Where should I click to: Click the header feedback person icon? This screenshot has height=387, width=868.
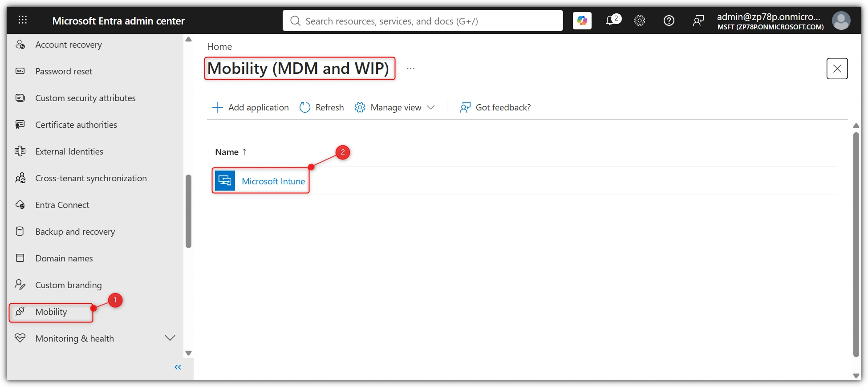pos(698,20)
